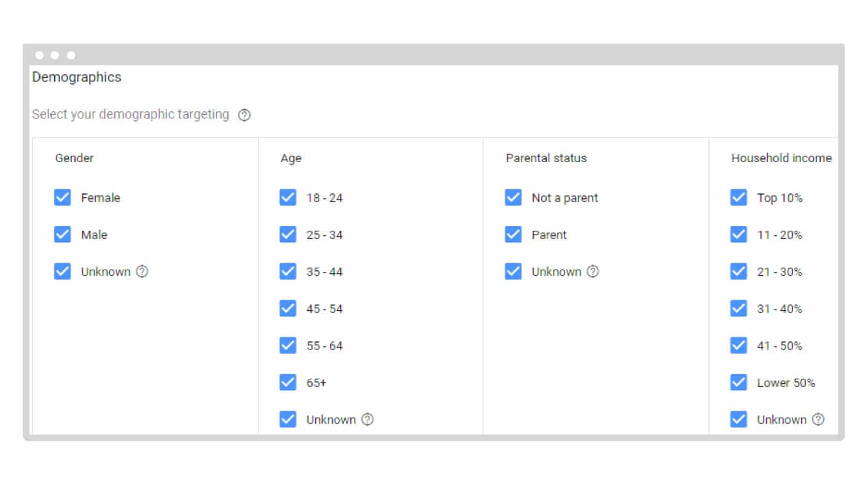Image resolution: width=868 pixels, height=485 pixels.
Task: Uncheck the 55 - 64 age range
Action: coord(288,345)
